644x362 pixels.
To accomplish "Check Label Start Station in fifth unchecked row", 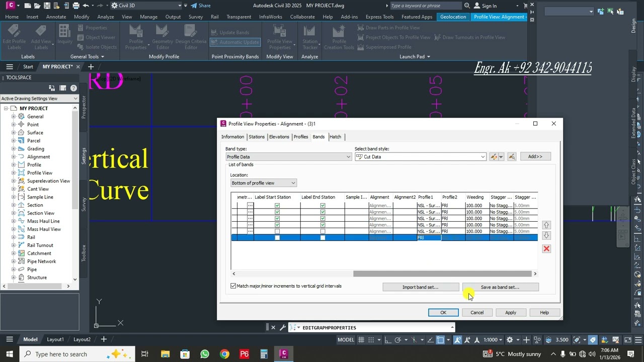I will tap(277, 231).
